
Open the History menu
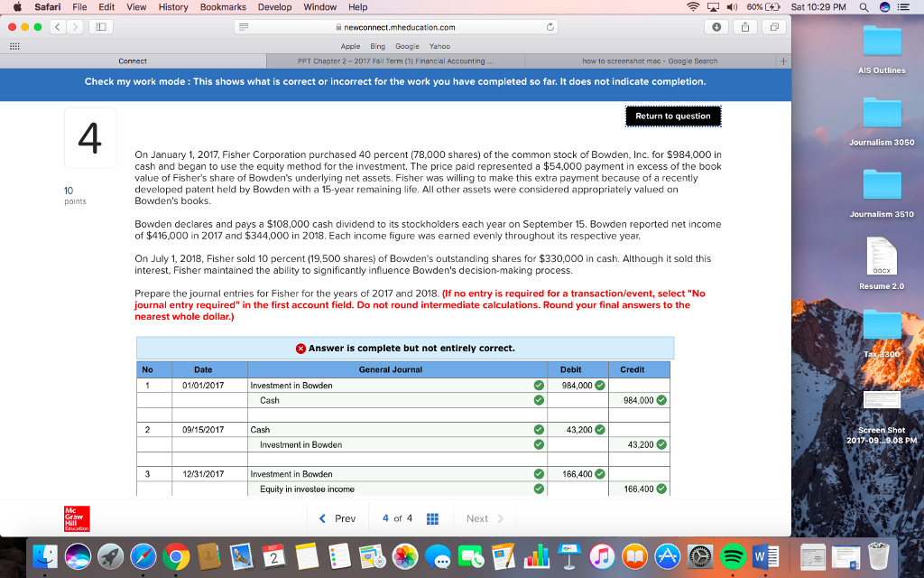173,7
